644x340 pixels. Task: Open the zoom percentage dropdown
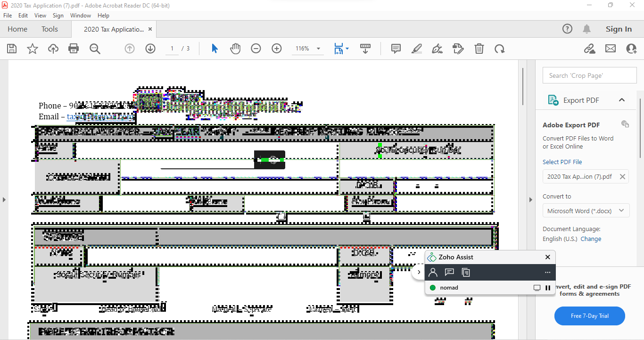pyautogui.click(x=318, y=49)
